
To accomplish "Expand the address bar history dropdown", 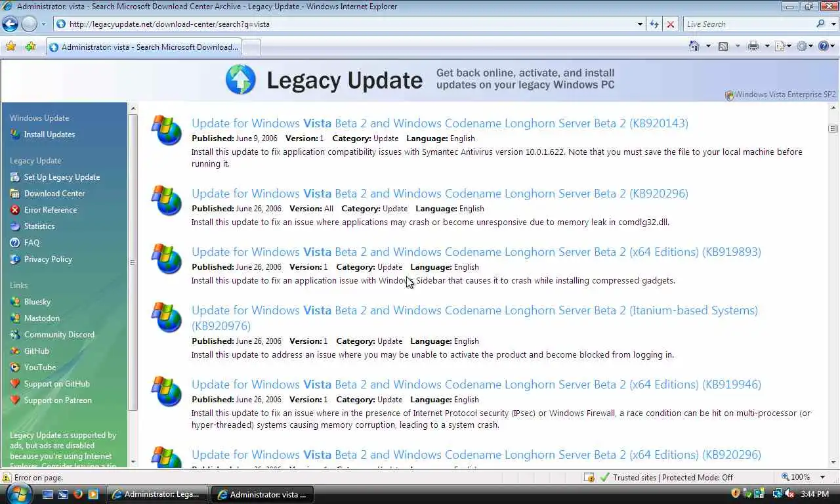I will coord(640,24).
